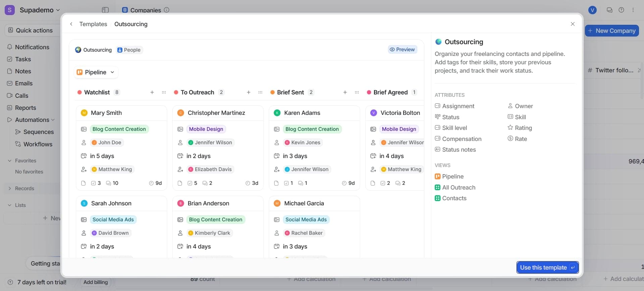Image resolution: width=644 pixels, height=291 pixels.
Task: Click task count checkbox icon on Mary Smith card
Action: 94,183
